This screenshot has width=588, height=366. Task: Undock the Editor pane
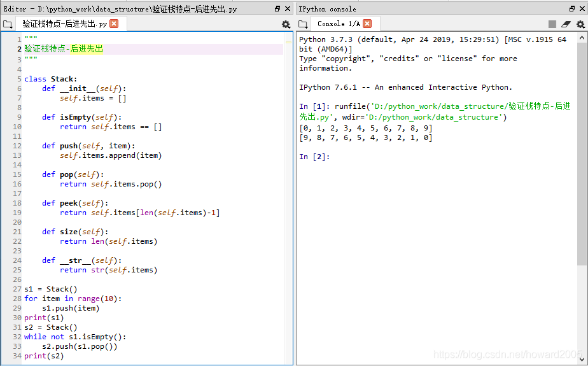click(x=277, y=9)
